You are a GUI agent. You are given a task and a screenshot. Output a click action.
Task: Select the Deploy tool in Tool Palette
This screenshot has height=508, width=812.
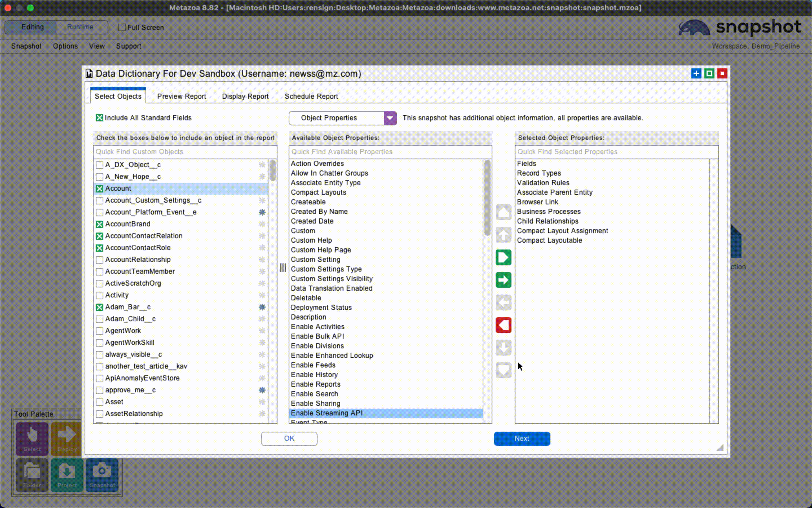click(x=67, y=439)
